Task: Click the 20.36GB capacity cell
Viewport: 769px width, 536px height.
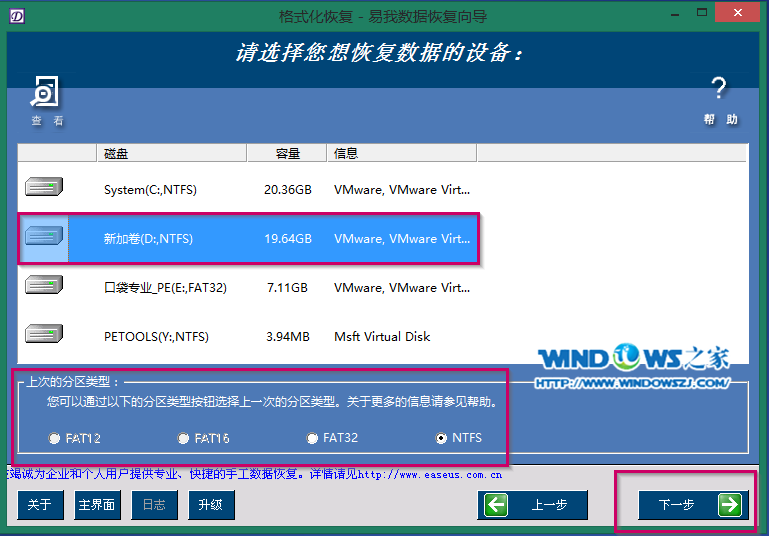Action: pyautogui.click(x=288, y=190)
